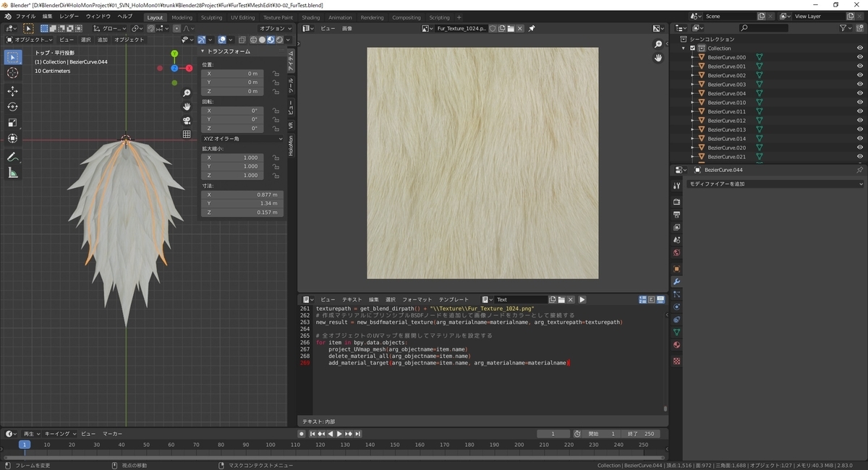Hide BezierCurve.012 with its eye icon
868x470 pixels.
click(x=860, y=121)
